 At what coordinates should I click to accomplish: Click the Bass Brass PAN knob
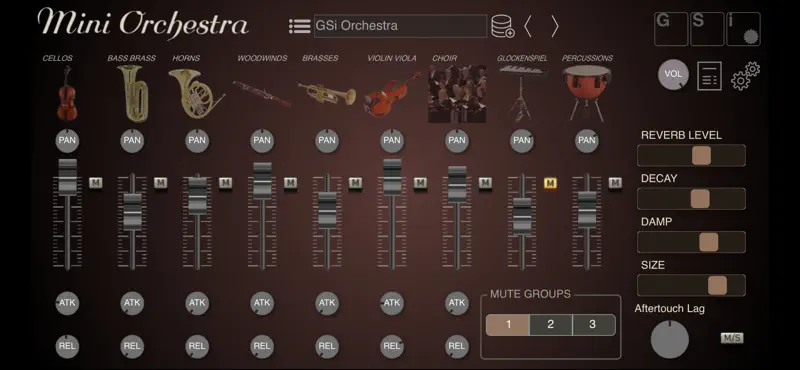tap(132, 140)
